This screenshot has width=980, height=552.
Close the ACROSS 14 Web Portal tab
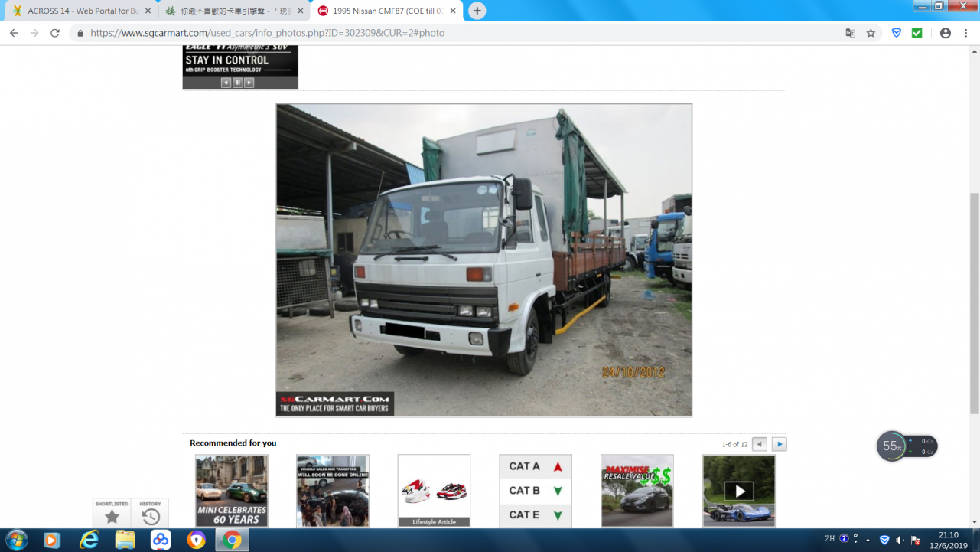[x=148, y=11]
